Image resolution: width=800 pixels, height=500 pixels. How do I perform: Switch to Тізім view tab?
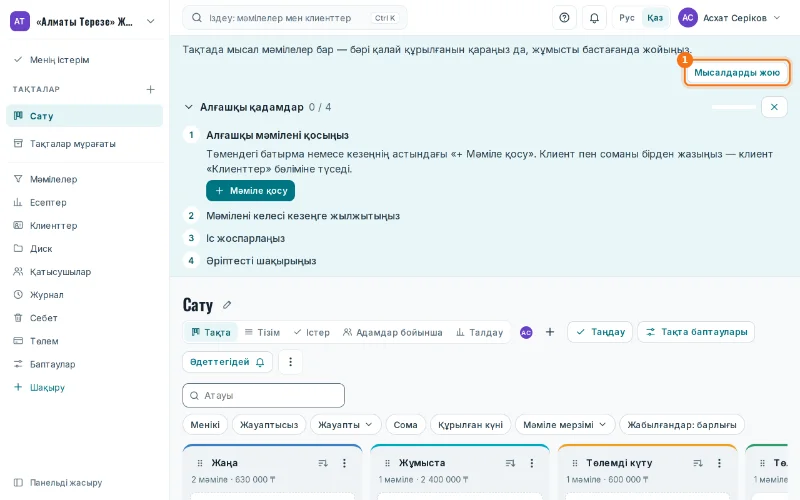[x=262, y=332]
